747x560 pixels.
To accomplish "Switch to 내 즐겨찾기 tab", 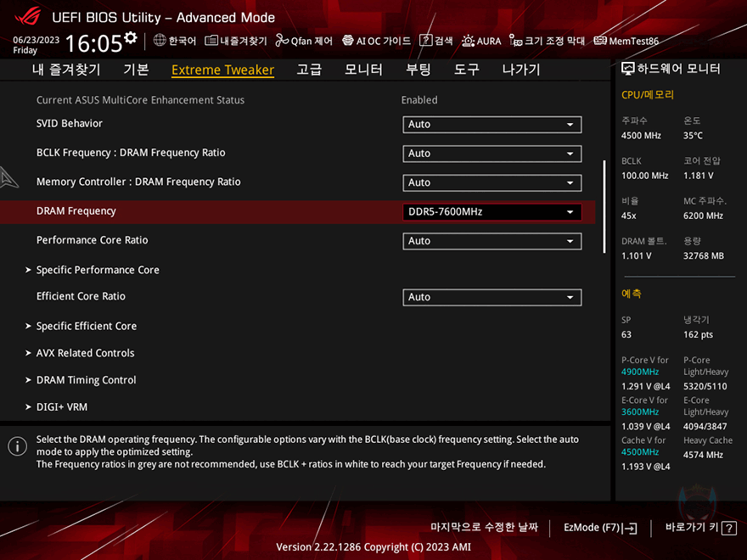I will pos(66,70).
